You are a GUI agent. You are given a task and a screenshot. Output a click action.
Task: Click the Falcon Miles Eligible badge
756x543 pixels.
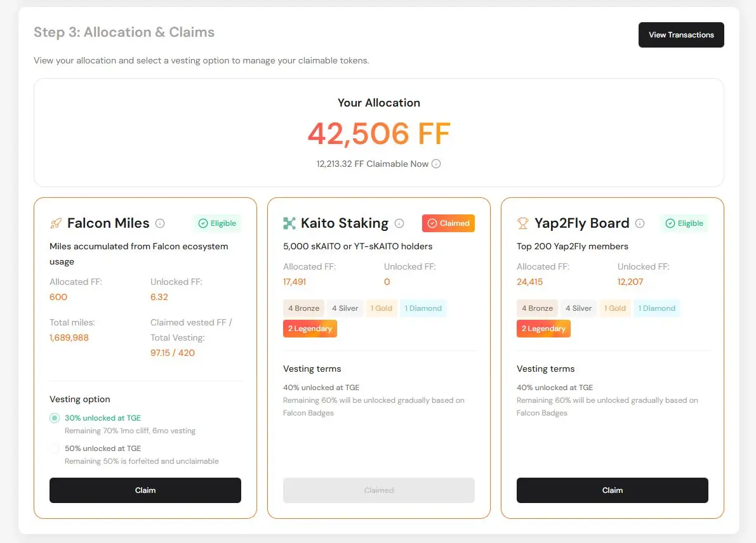pyautogui.click(x=217, y=223)
